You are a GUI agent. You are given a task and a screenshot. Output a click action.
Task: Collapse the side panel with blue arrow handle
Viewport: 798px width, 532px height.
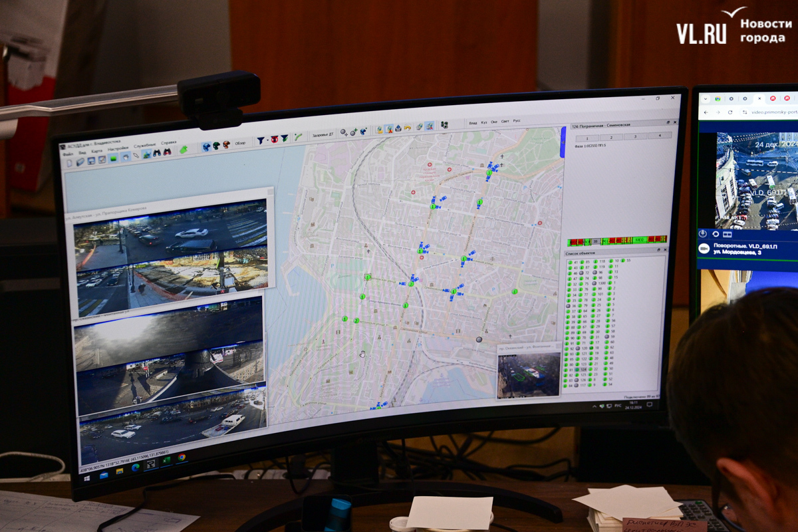(563, 142)
